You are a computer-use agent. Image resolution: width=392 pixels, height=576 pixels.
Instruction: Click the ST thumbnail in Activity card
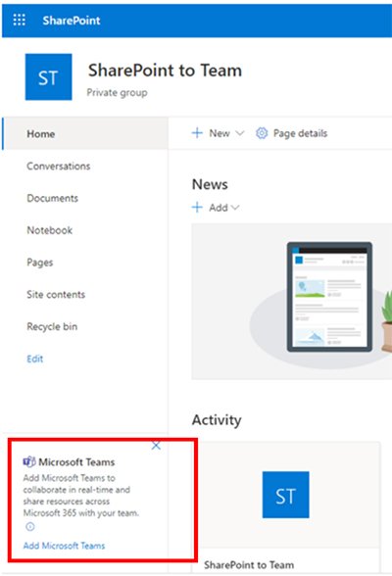[286, 495]
